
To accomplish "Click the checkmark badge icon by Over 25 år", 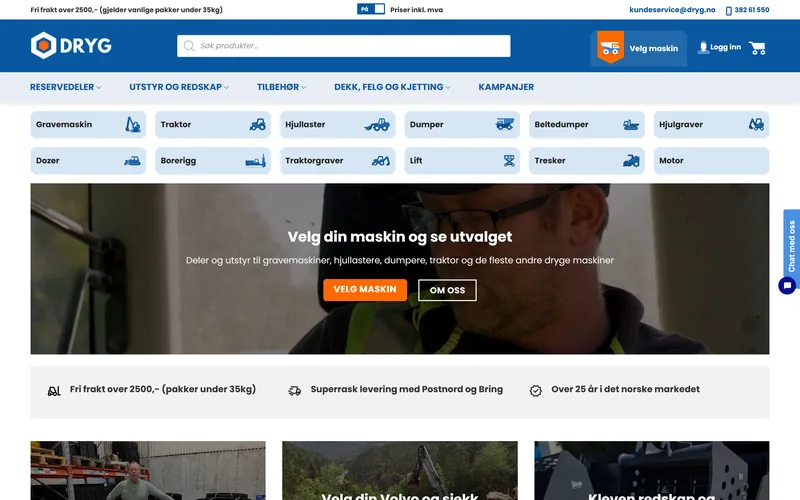I will (536, 391).
